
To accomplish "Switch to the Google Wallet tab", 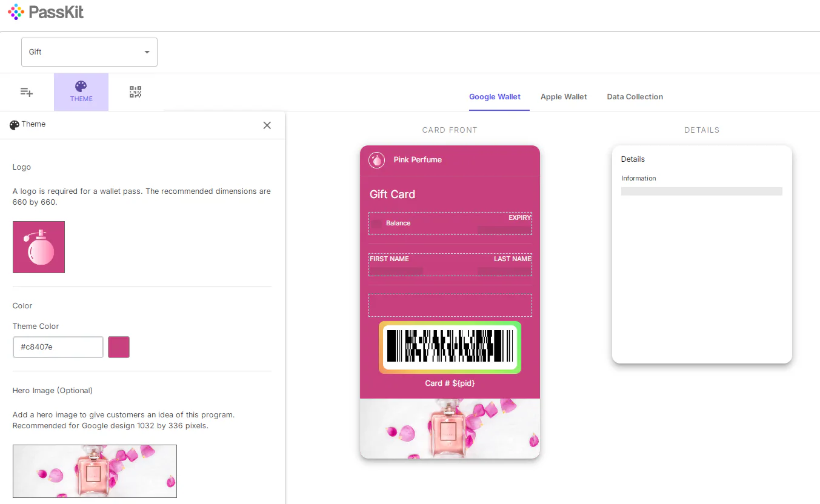I will [495, 97].
